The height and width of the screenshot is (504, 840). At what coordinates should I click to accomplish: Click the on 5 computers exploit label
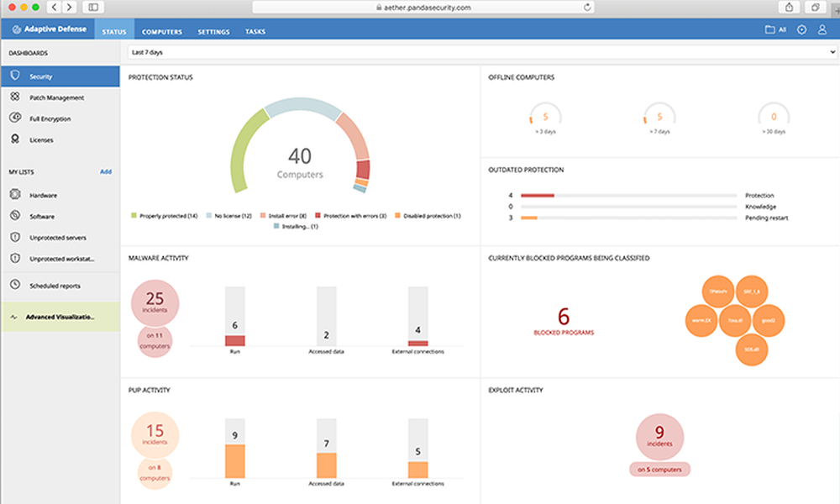(x=659, y=470)
